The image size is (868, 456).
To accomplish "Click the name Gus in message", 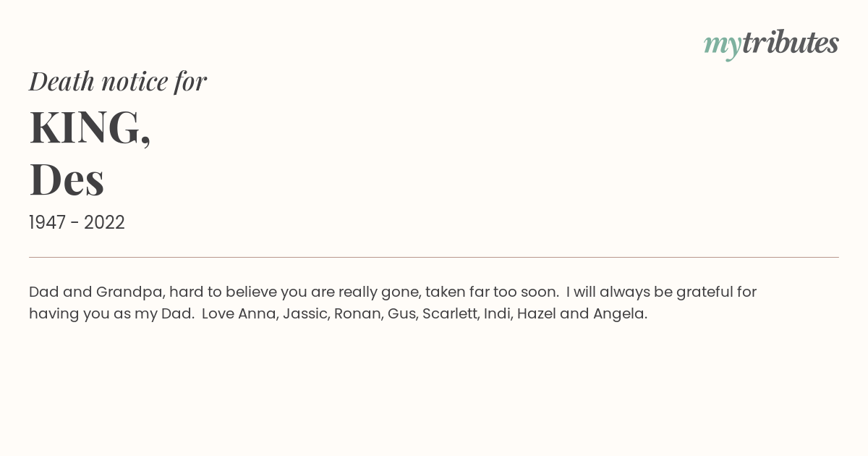I will tap(401, 314).
